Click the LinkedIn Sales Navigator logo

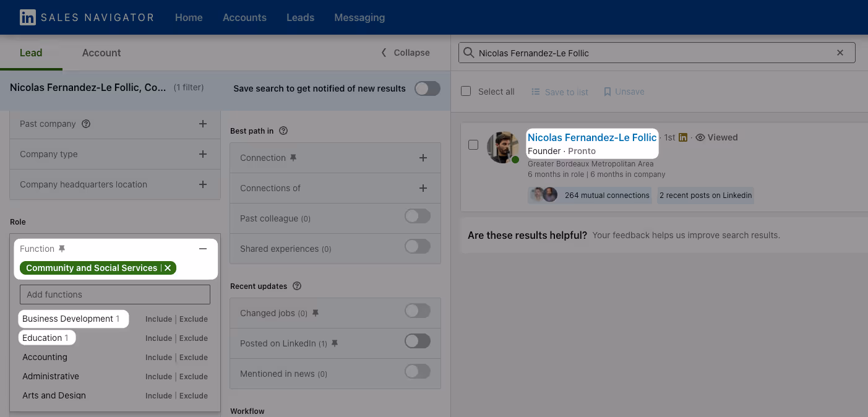[x=87, y=17]
